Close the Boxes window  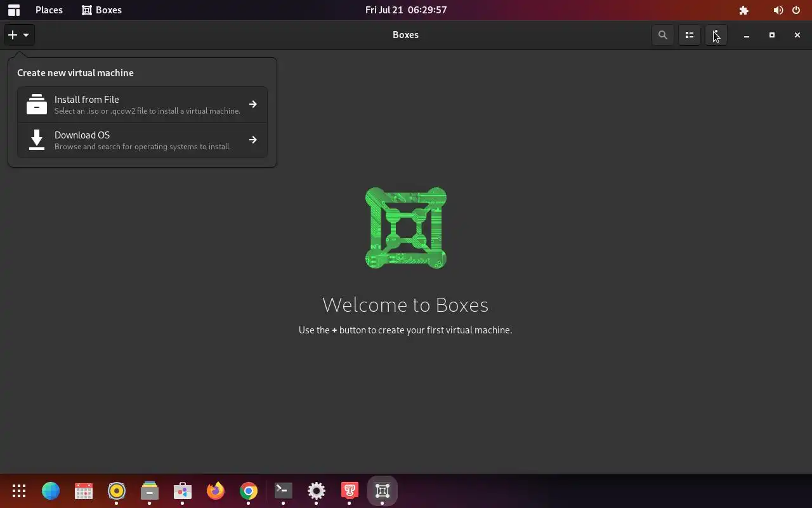point(797,35)
